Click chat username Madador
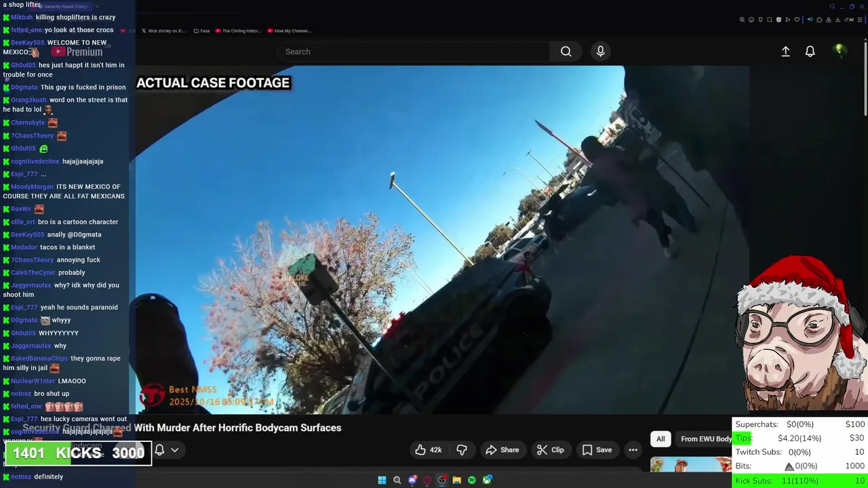This screenshot has width=868, height=488. tap(24, 247)
